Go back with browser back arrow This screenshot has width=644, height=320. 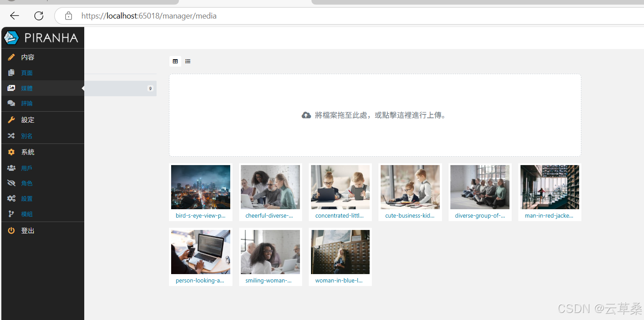click(x=15, y=16)
